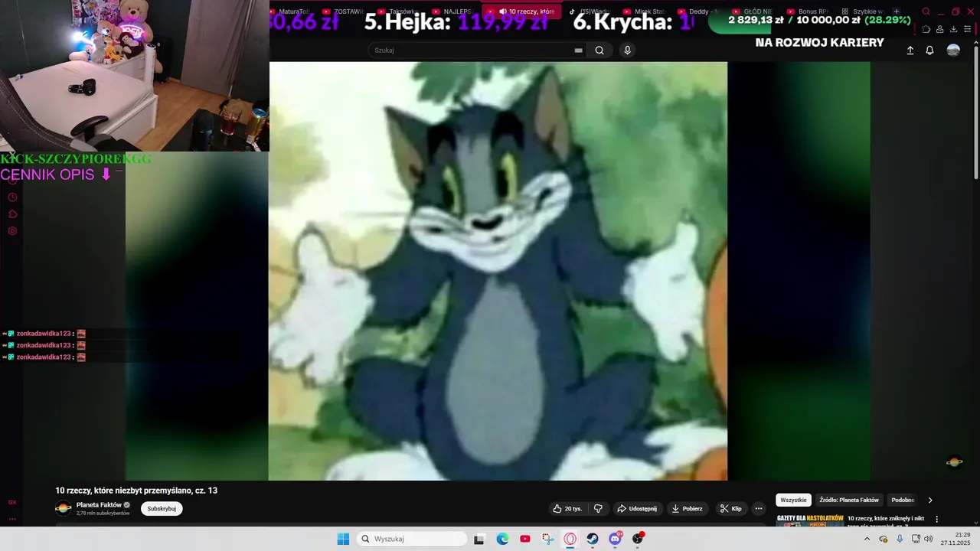The height and width of the screenshot is (551, 980).
Task: Click the tray microphone icon
Action: [x=900, y=539]
